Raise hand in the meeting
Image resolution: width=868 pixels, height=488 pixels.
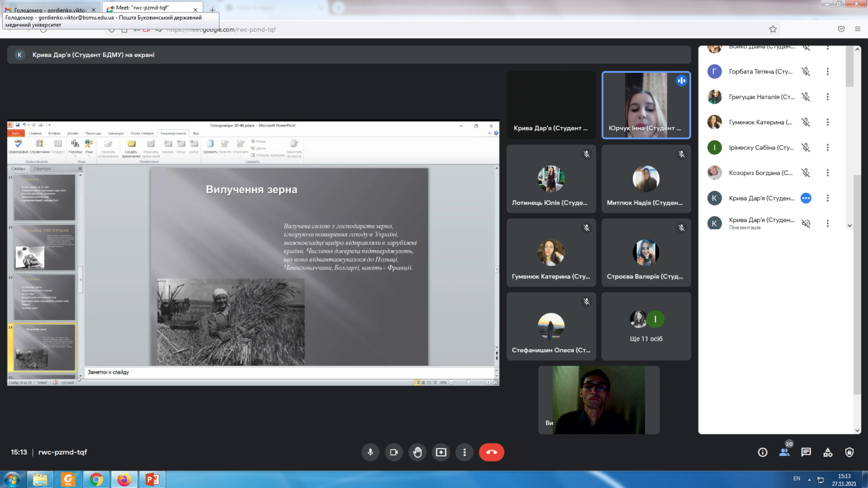[x=418, y=452]
